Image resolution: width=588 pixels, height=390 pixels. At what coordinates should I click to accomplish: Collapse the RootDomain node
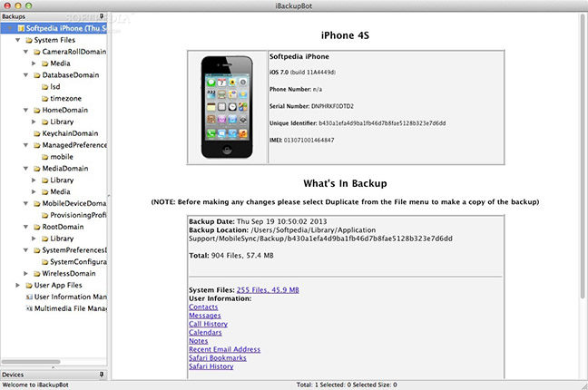coord(25,227)
